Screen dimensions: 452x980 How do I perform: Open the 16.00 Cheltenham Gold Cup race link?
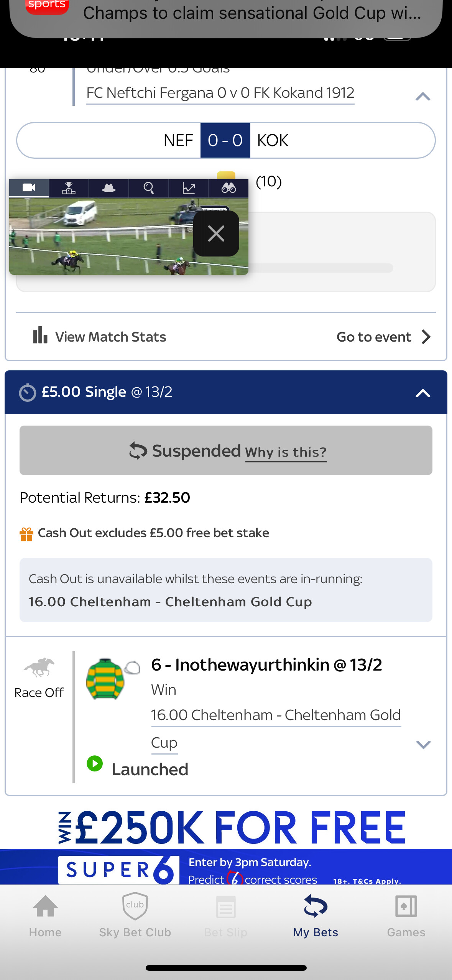point(276,728)
